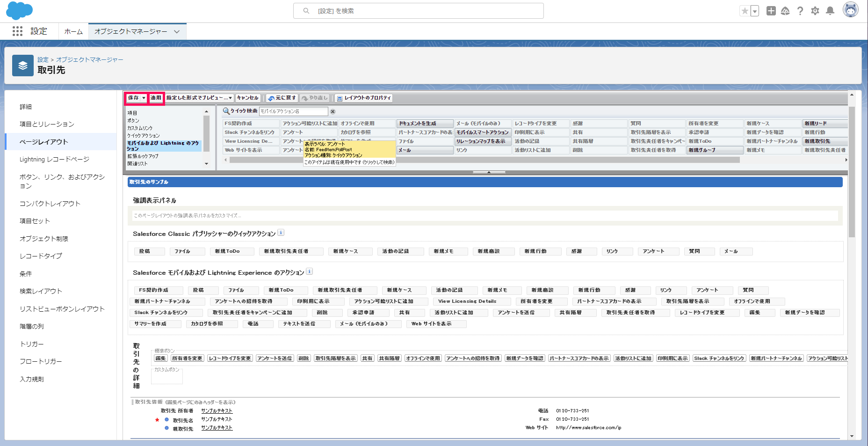Click the クイック検索 magnifier icon
868x446 pixels.
click(x=226, y=111)
